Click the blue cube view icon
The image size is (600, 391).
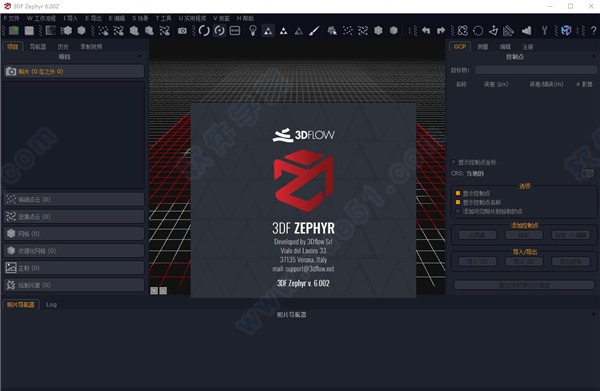coord(566,31)
